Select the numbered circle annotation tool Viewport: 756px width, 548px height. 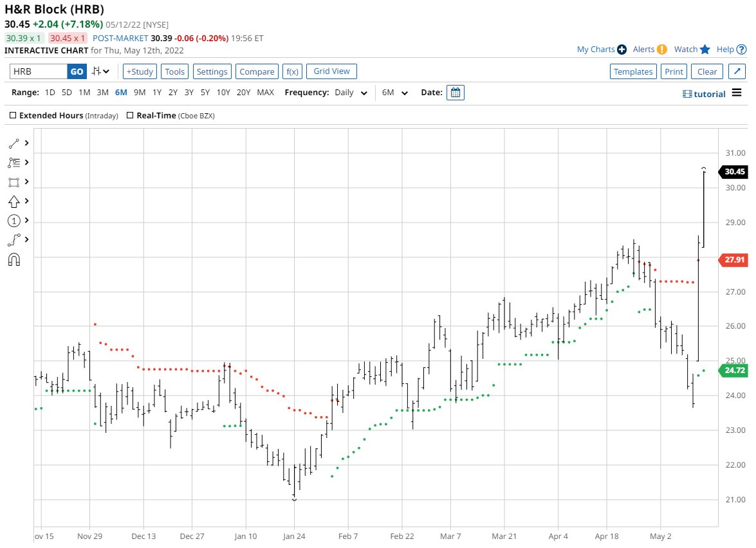click(14, 221)
